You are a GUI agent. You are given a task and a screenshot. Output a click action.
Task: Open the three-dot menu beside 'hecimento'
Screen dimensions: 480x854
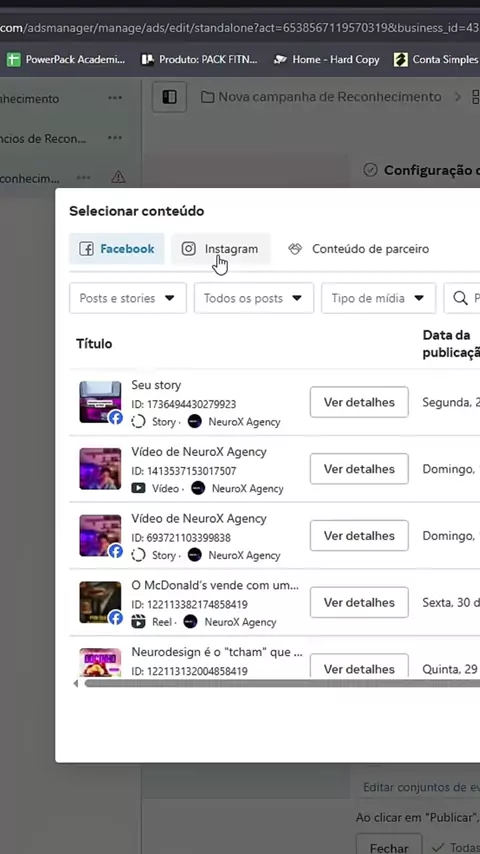tap(115, 98)
